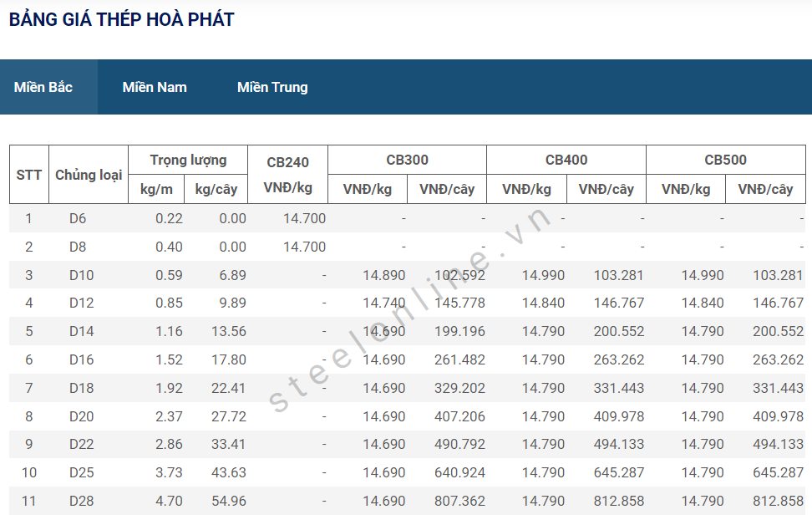Image resolution: width=812 pixels, height=525 pixels.
Task: Click the D14 CB300 per-bar value 199.196
Action: (459, 331)
